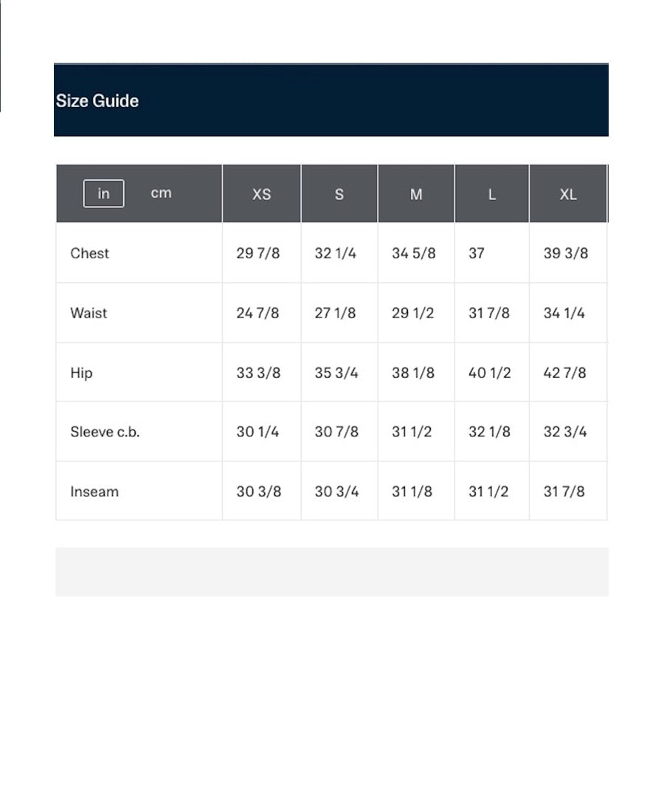Click the gray banner below the table
This screenshot has width=664, height=812.
pyautogui.click(x=332, y=571)
